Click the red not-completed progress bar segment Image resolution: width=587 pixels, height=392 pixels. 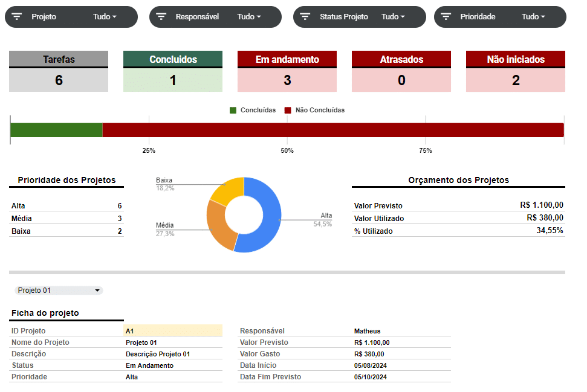point(333,130)
